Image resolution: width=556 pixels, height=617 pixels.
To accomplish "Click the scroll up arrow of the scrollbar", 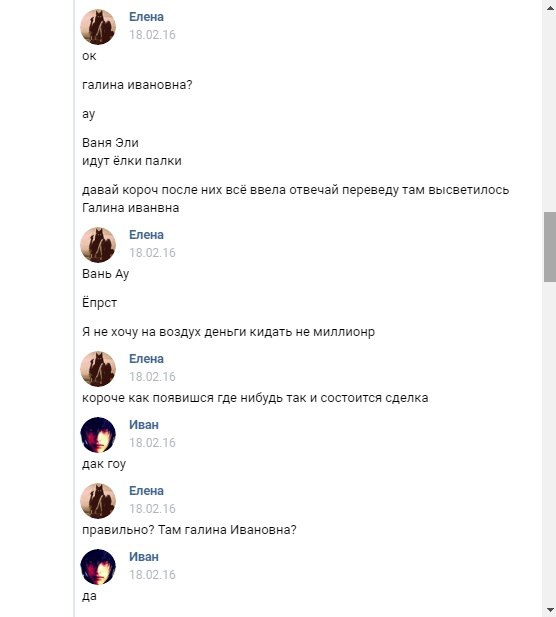I will click(550, 8).
